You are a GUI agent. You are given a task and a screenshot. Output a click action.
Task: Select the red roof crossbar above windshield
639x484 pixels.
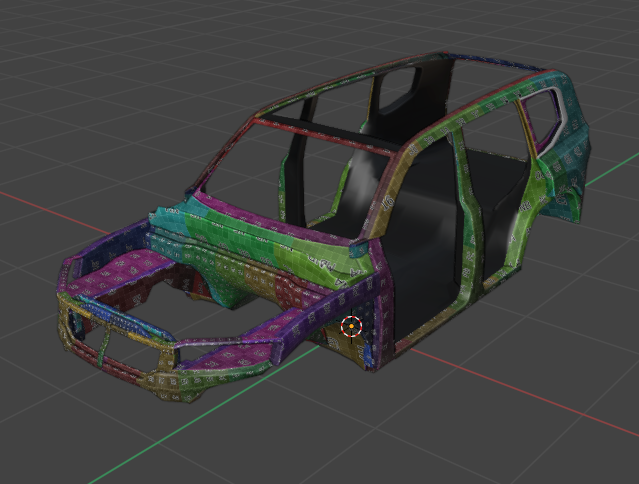coord(324,136)
